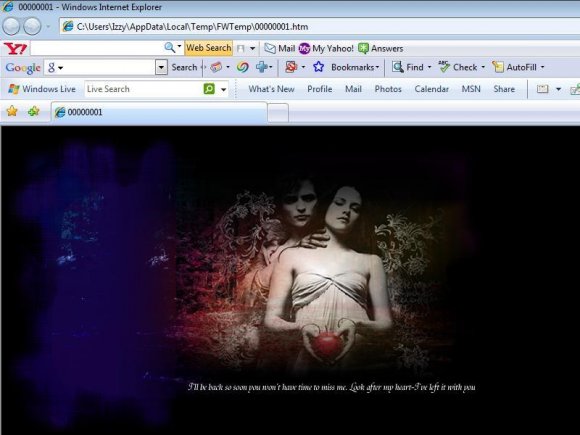
Task: Click Add to Favorites green plus star
Action: coord(34,111)
